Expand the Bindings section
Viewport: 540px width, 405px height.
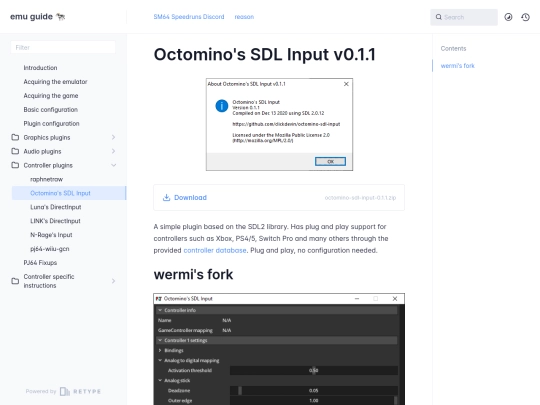coord(160,350)
